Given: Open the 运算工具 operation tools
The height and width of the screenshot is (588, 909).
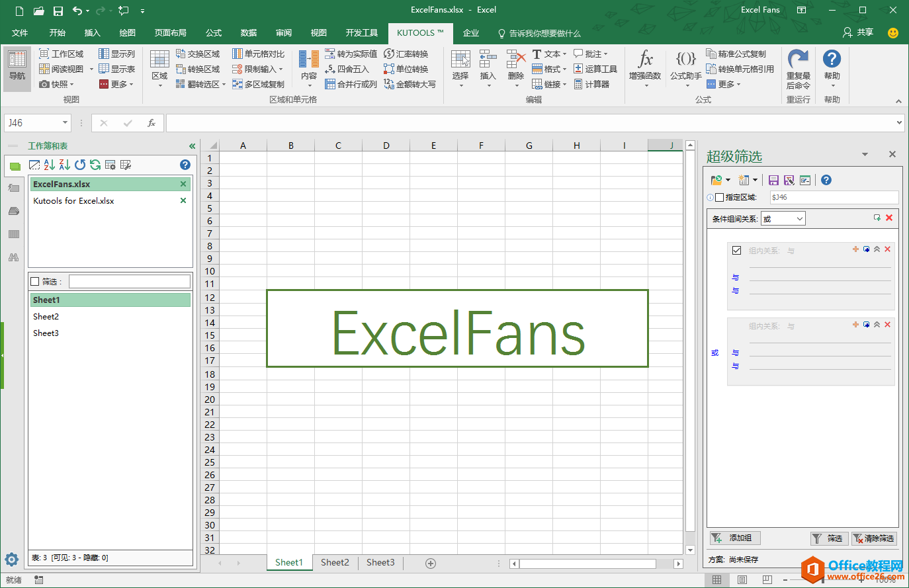Looking at the screenshot, I should [595, 69].
